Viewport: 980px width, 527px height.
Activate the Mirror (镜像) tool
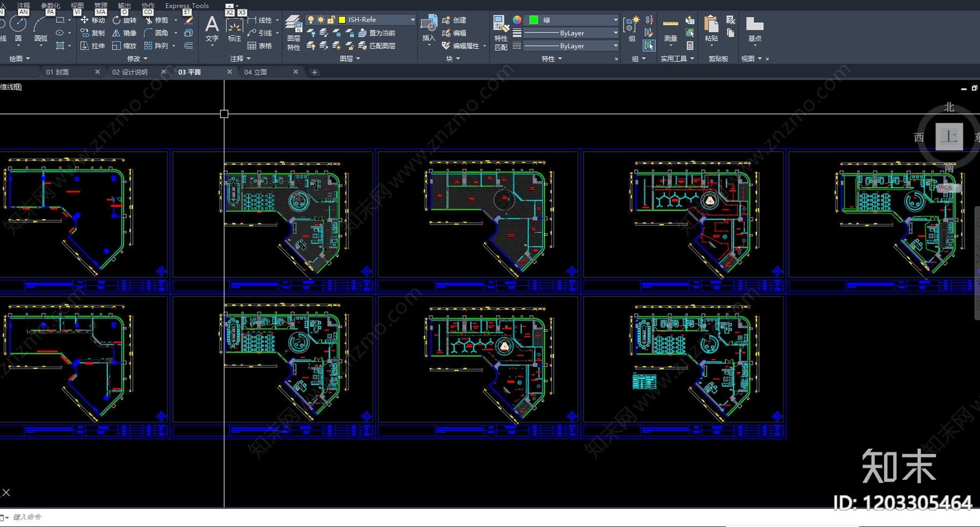pos(124,33)
